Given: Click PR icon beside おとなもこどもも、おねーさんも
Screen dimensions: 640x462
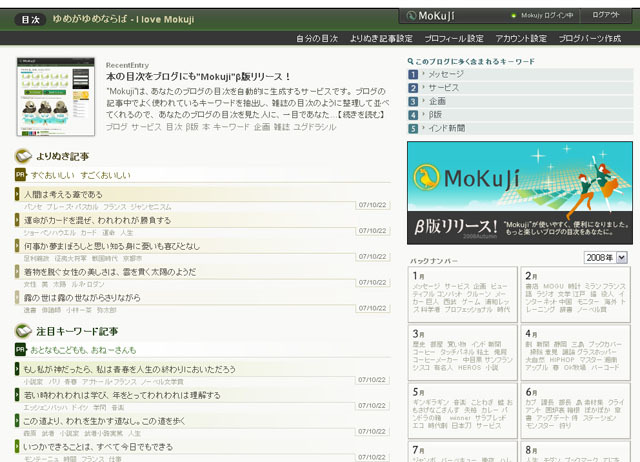Looking at the screenshot, I should [x=20, y=350].
